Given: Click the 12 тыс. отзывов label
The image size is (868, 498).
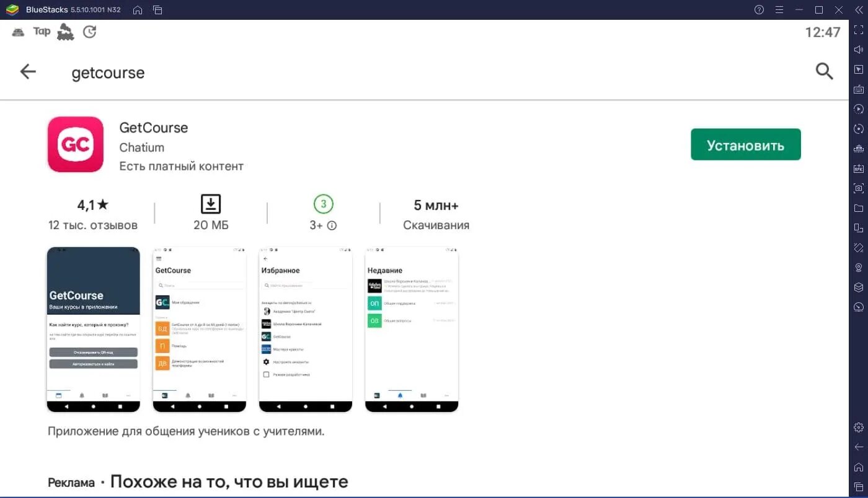Looking at the screenshot, I should pos(93,225).
